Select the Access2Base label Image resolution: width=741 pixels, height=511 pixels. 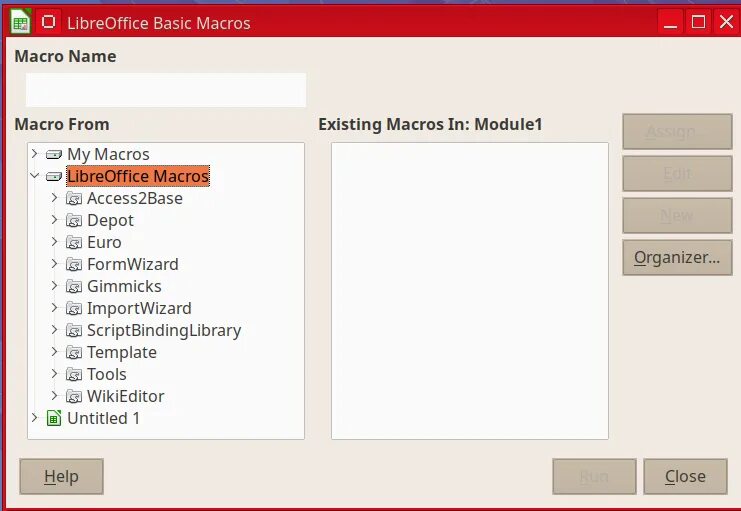pyautogui.click(x=135, y=199)
